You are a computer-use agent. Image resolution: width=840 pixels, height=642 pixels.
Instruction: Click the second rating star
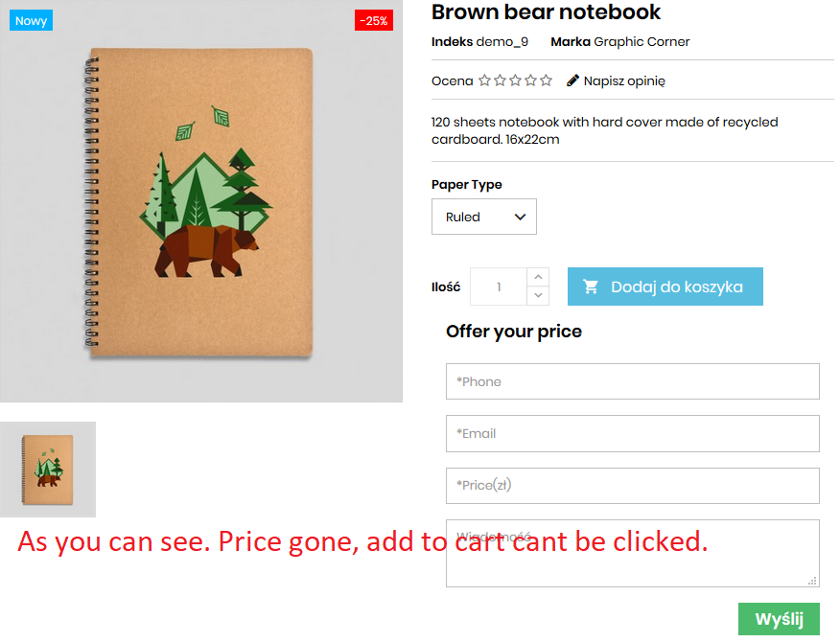click(500, 80)
